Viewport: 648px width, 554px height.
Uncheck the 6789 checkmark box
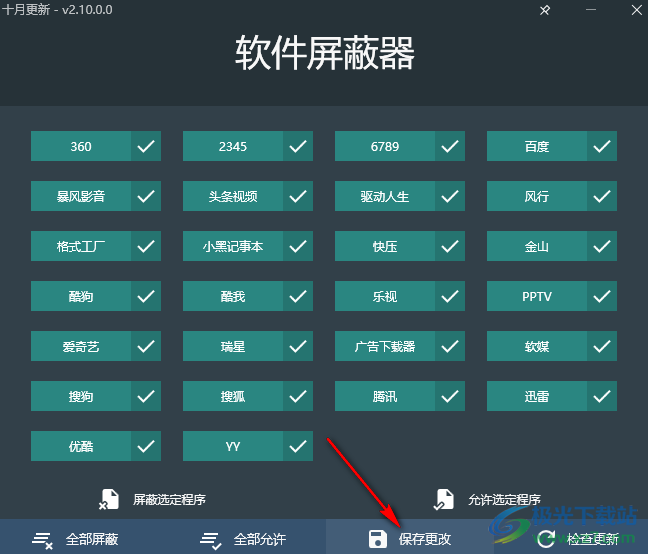[x=450, y=146]
